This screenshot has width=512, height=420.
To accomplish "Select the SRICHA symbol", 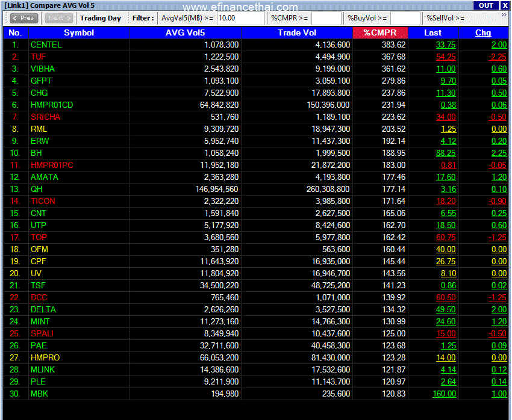I will coord(46,117).
